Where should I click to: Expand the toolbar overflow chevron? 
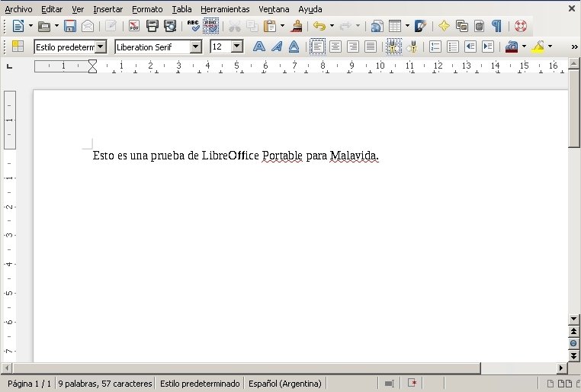pyautogui.click(x=574, y=47)
